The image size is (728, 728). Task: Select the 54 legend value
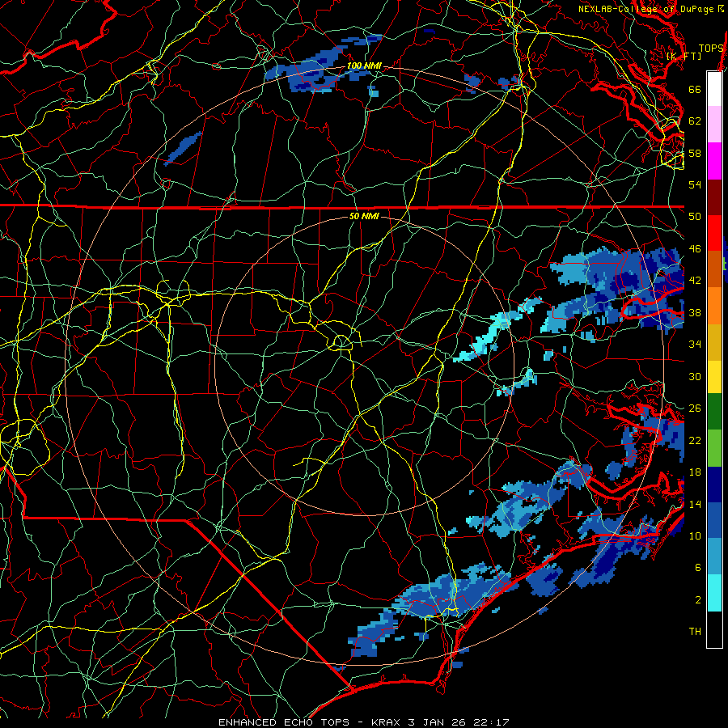pyautogui.click(x=695, y=184)
